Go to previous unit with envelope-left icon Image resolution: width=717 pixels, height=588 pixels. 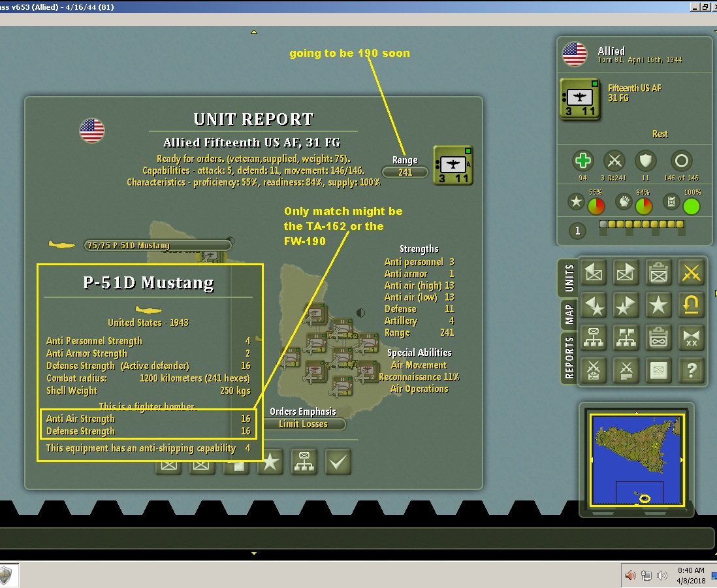594,272
